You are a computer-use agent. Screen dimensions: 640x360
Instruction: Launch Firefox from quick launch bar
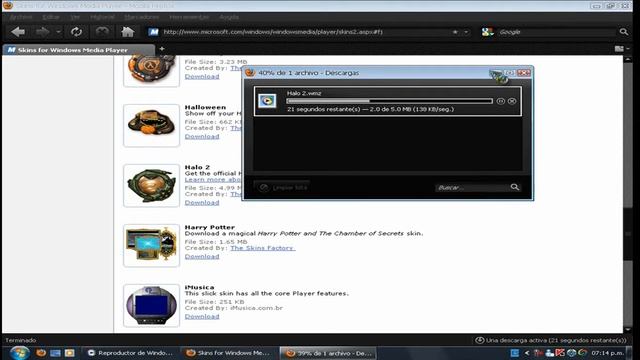point(41,353)
